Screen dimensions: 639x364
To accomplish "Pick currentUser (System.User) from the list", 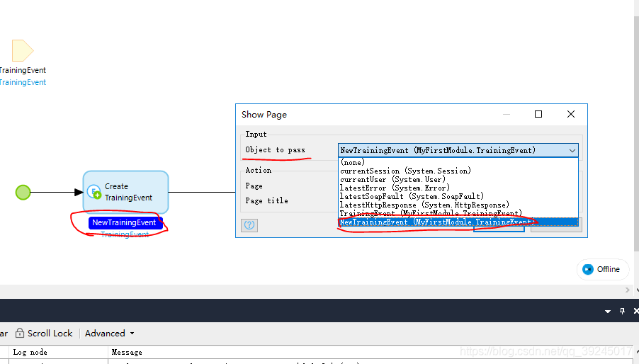I will 394,179.
